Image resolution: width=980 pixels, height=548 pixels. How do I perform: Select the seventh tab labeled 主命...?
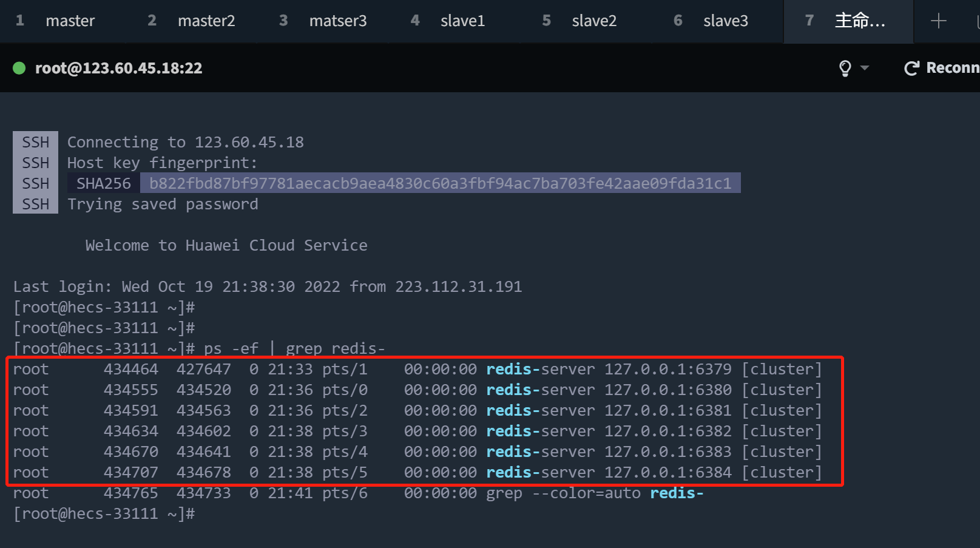859,21
